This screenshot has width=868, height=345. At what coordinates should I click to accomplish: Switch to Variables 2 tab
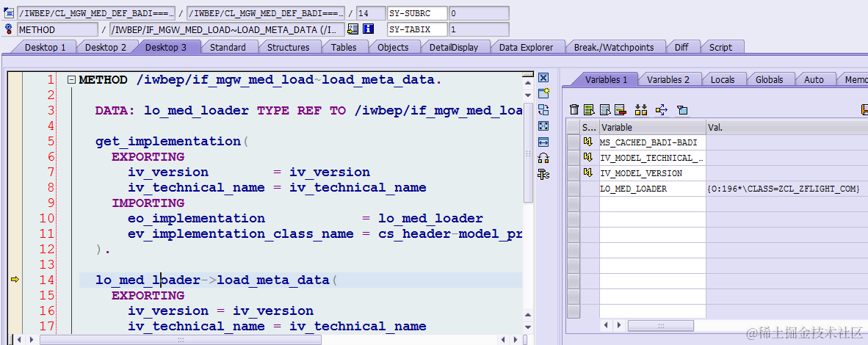point(668,80)
